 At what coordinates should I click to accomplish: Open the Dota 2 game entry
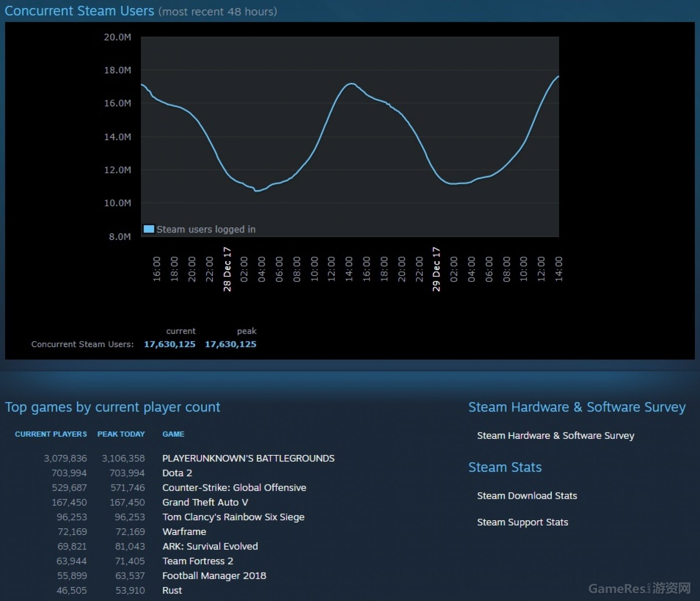point(177,473)
